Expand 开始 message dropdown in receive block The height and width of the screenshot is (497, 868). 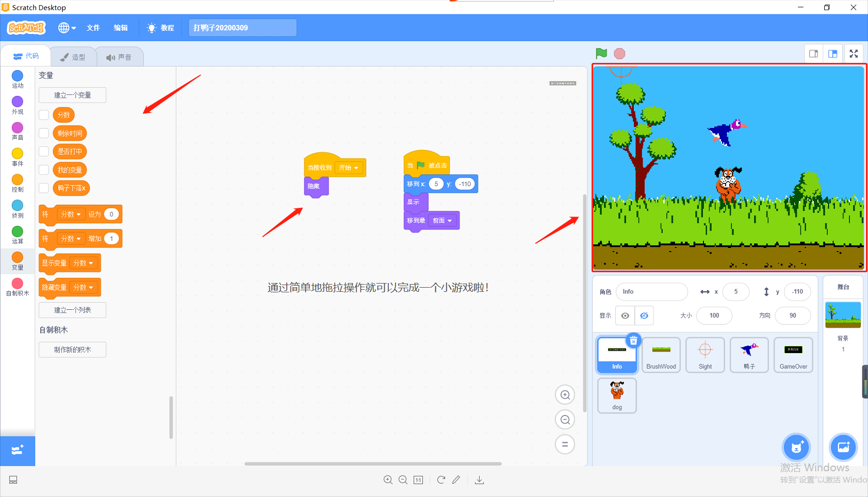point(349,168)
